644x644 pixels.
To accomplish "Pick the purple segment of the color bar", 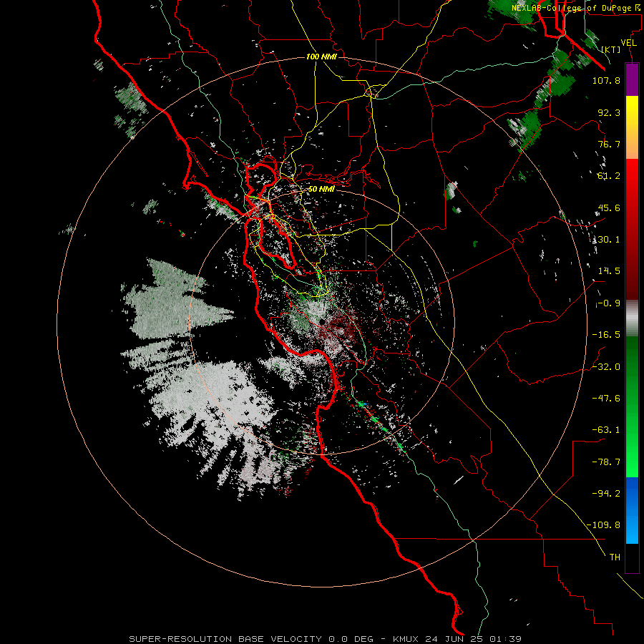I will 632,79.
